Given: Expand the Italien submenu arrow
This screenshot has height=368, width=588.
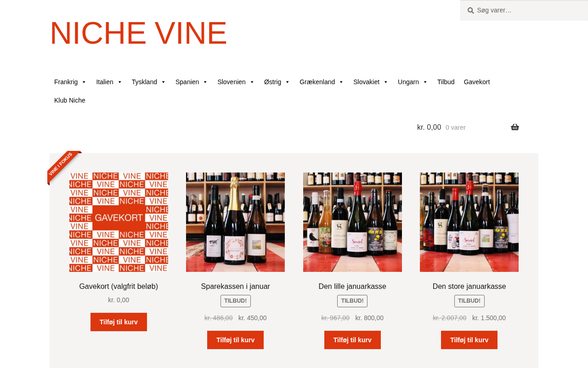Looking at the screenshot, I should coord(119,82).
